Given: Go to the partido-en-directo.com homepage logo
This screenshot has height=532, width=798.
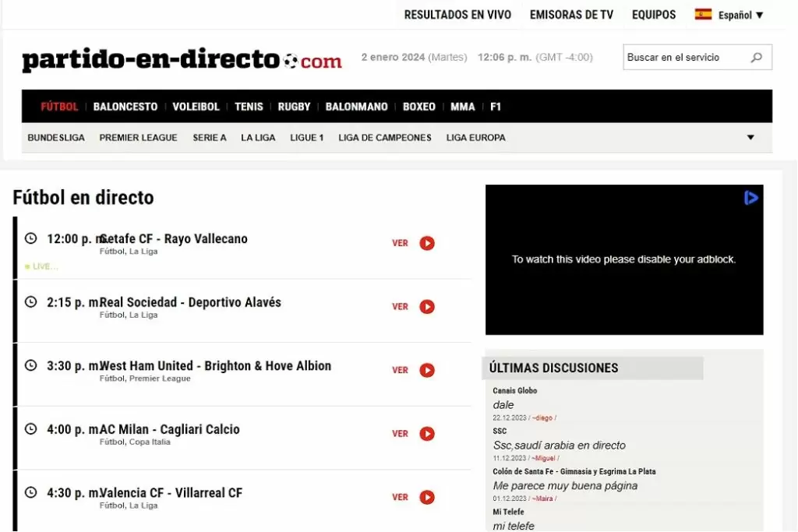Looking at the screenshot, I should point(182,59).
